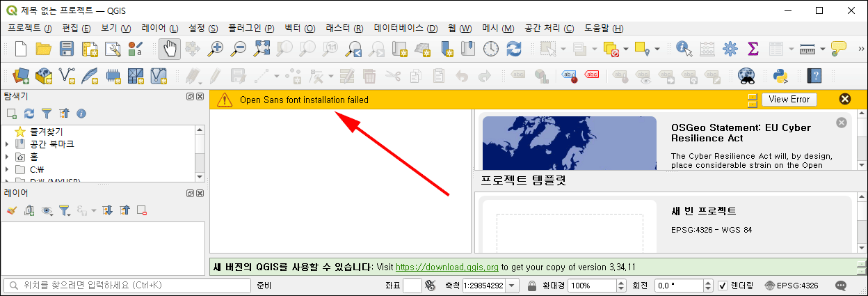Create a new project with the blank page icon
This screenshot has width=868, height=296.
(x=21, y=49)
